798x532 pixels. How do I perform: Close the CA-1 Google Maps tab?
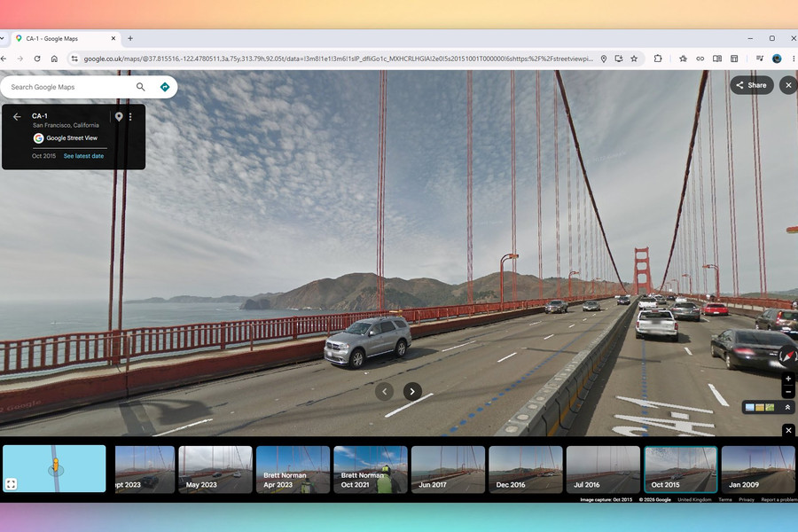point(113,38)
